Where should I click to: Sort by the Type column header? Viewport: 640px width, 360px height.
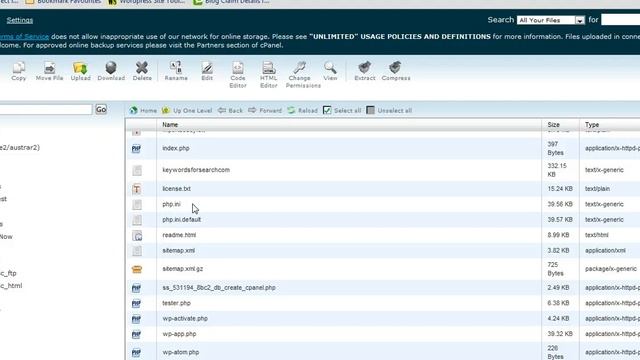[x=591, y=124]
